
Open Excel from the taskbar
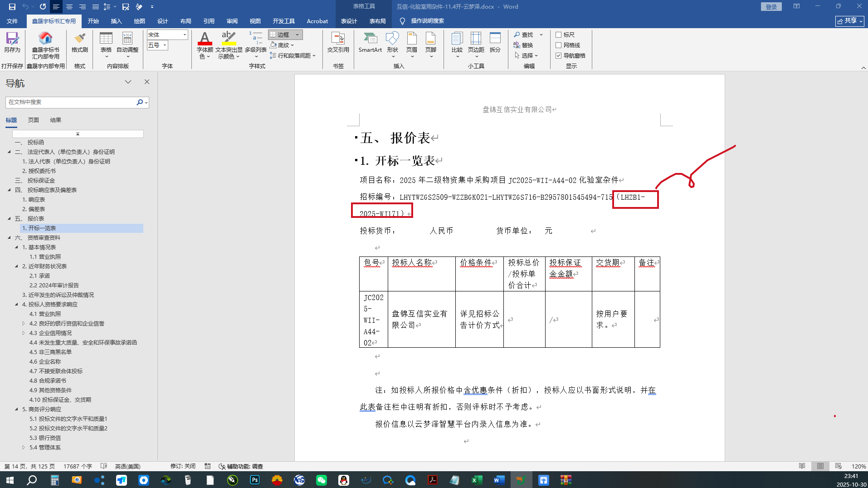point(477,480)
